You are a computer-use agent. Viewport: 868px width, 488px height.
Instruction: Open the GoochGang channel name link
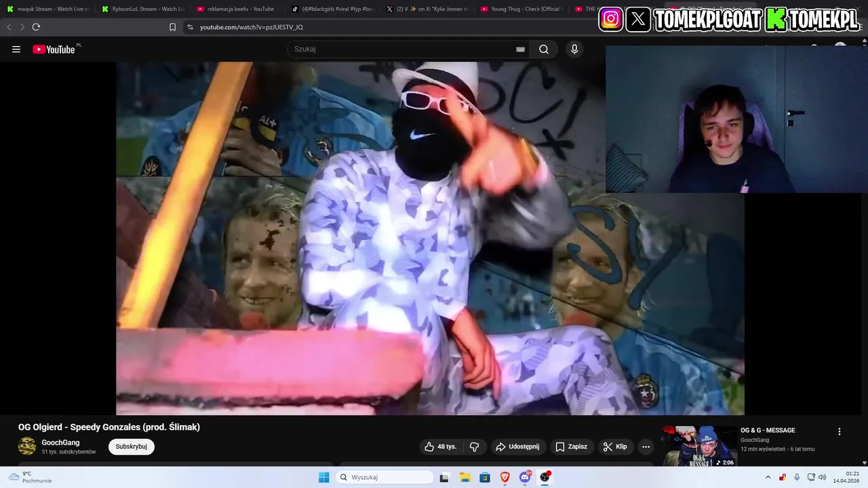(60, 443)
